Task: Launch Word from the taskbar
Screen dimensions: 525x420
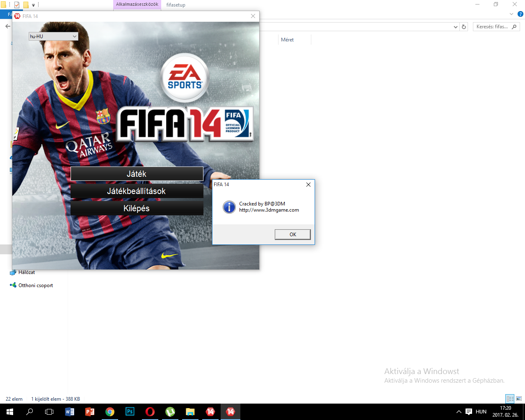Action: tap(70, 412)
